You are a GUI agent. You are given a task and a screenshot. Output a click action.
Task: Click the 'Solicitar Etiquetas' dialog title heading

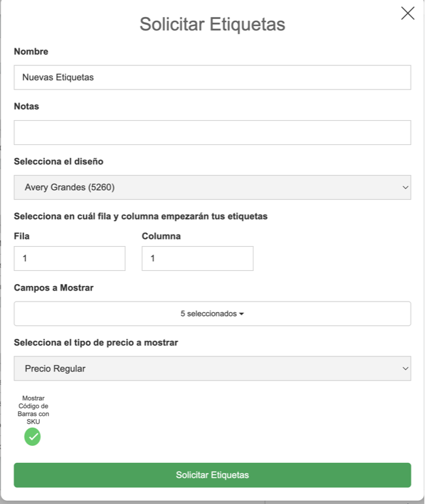[x=212, y=24]
